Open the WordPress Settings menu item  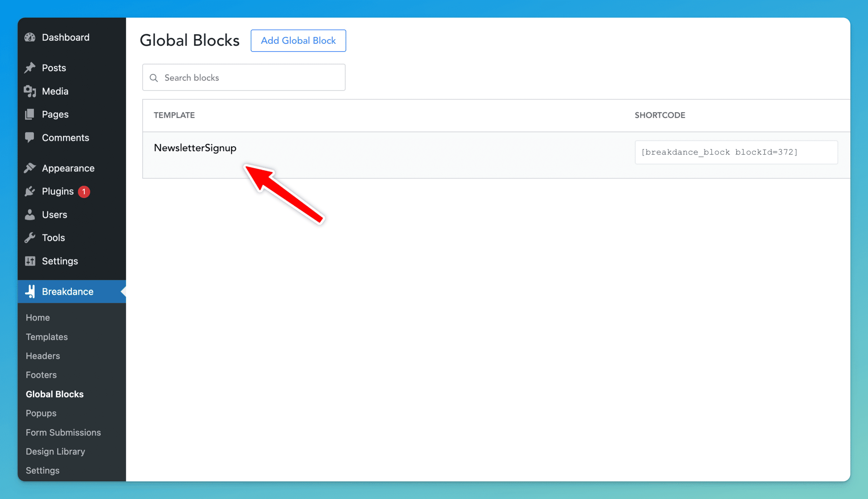[72, 261]
